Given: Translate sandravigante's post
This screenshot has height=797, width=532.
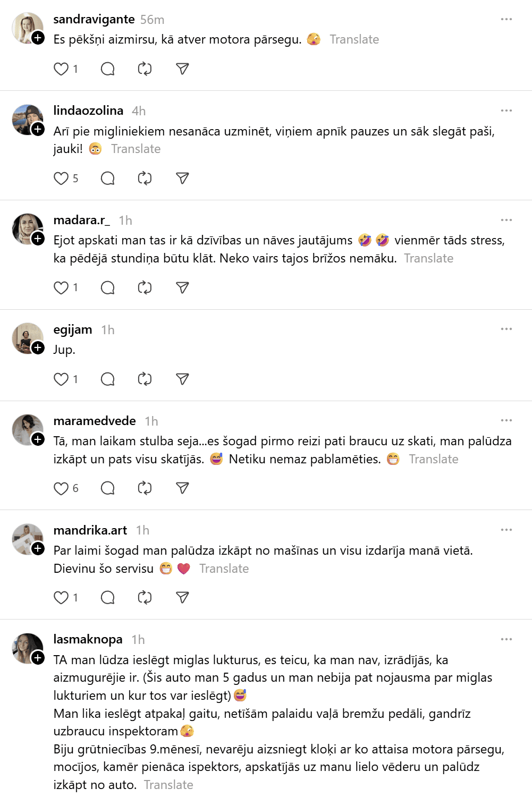Looking at the screenshot, I should [354, 39].
